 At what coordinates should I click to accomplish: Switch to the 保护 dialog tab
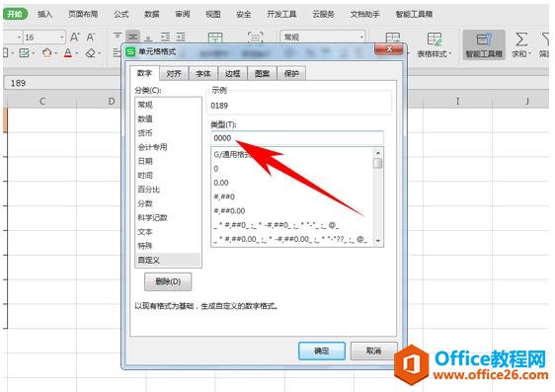coord(291,73)
